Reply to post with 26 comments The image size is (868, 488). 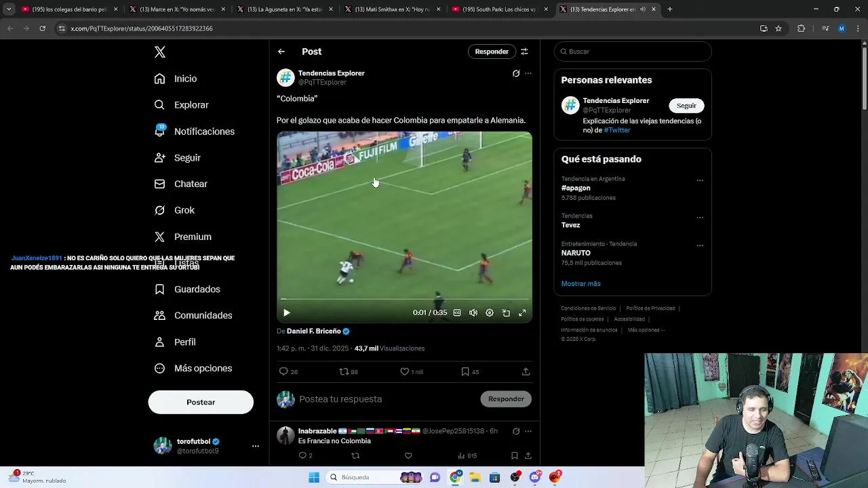tap(288, 371)
